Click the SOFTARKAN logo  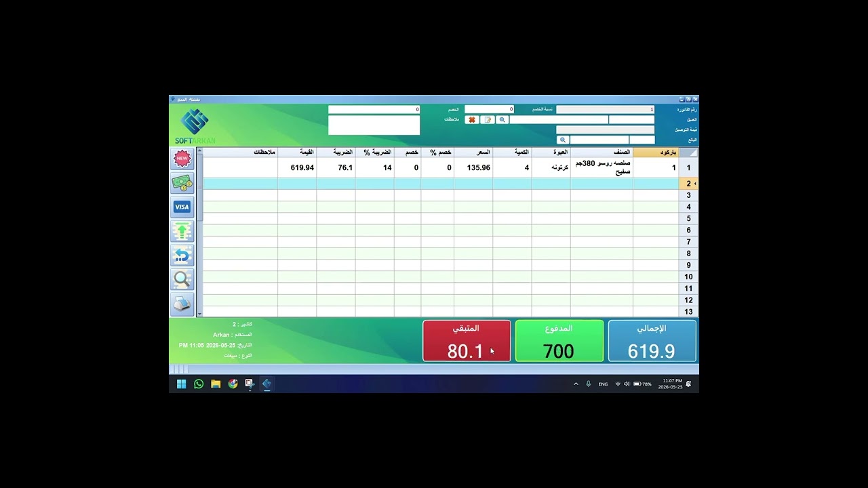tap(195, 127)
